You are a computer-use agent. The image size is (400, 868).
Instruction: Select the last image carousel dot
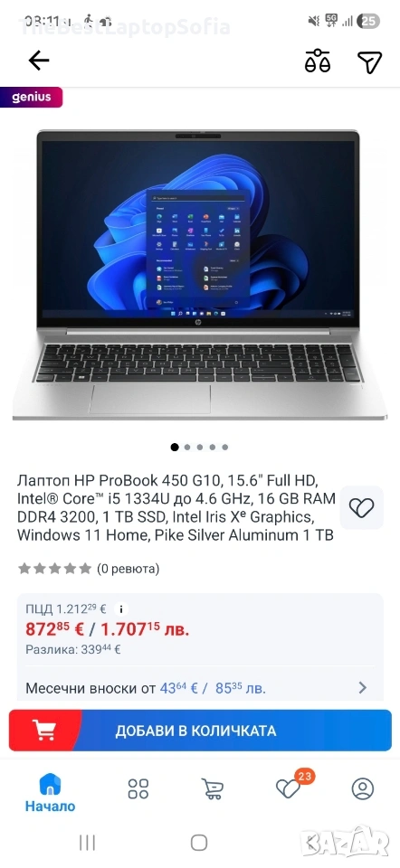click(225, 448)
